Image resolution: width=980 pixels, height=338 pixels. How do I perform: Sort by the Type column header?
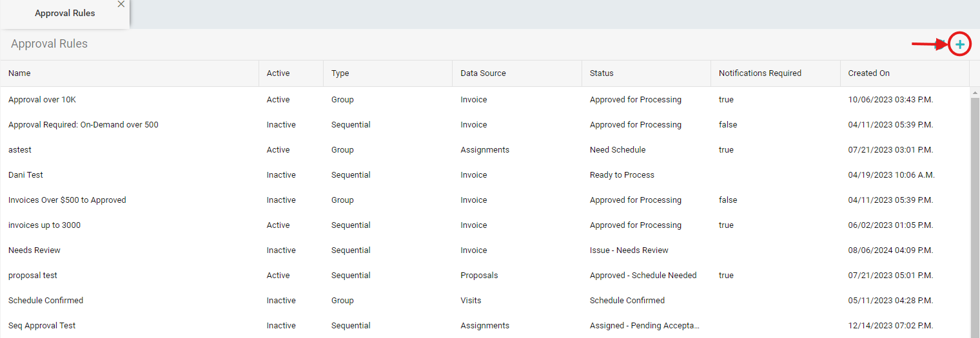pyautogui.click(x=340, y=73)
